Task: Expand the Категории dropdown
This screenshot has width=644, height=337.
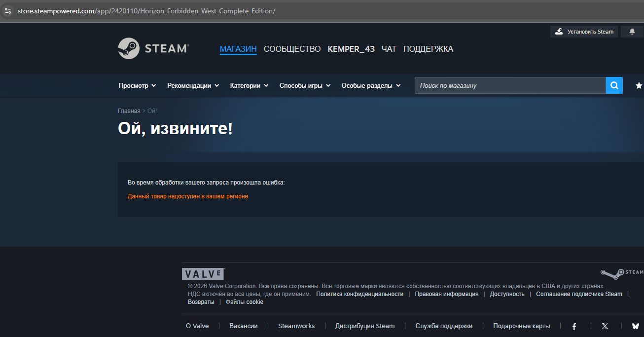Action: (x=249, y=85)
